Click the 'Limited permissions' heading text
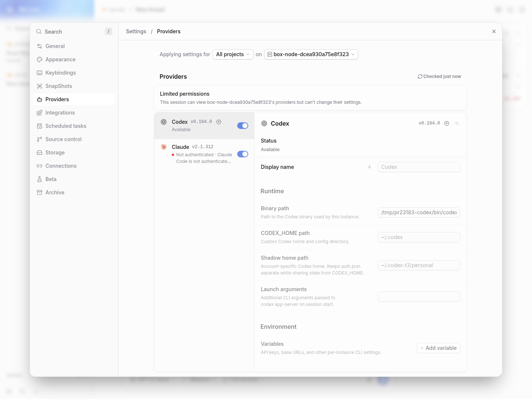 point(185,94)
